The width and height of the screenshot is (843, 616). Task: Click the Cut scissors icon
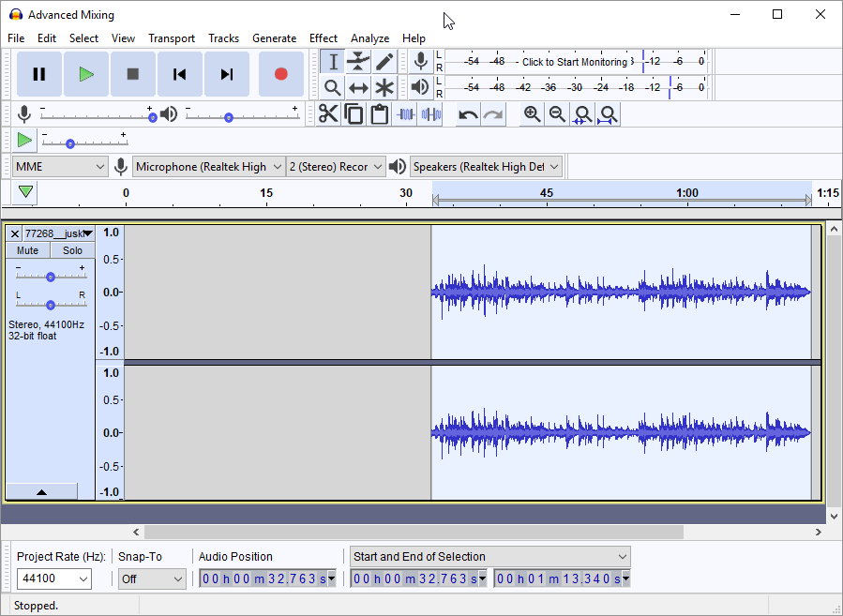click(328, 114)
